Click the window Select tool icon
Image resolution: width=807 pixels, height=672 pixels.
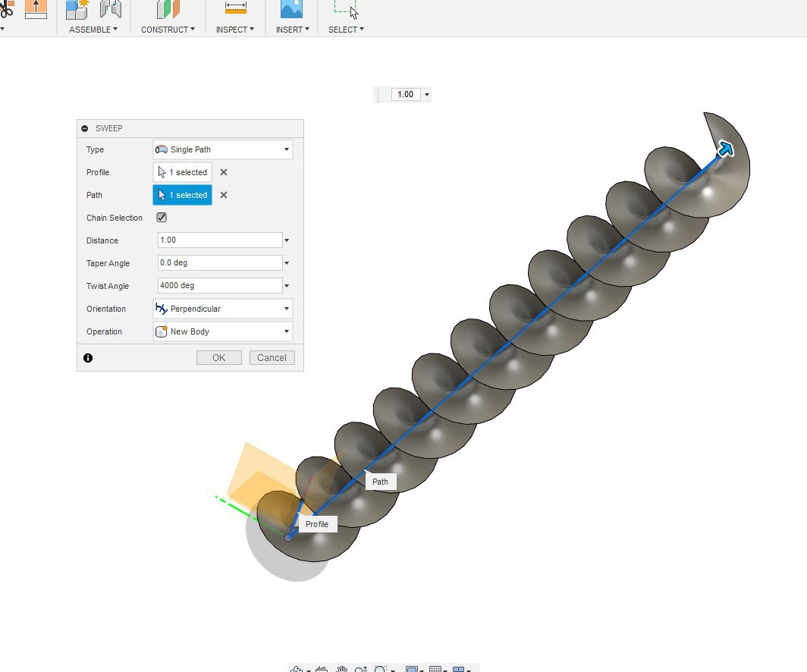(x=346, y=9)
